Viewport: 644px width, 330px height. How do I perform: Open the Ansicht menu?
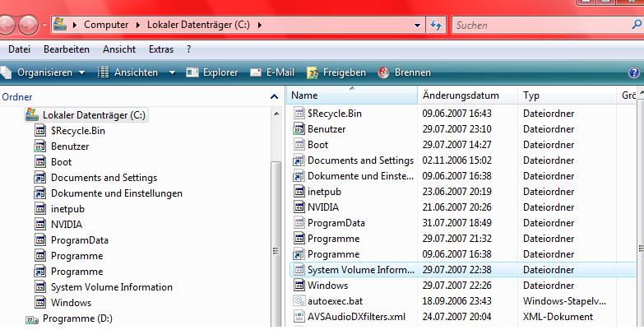click(x=119, y=49)
